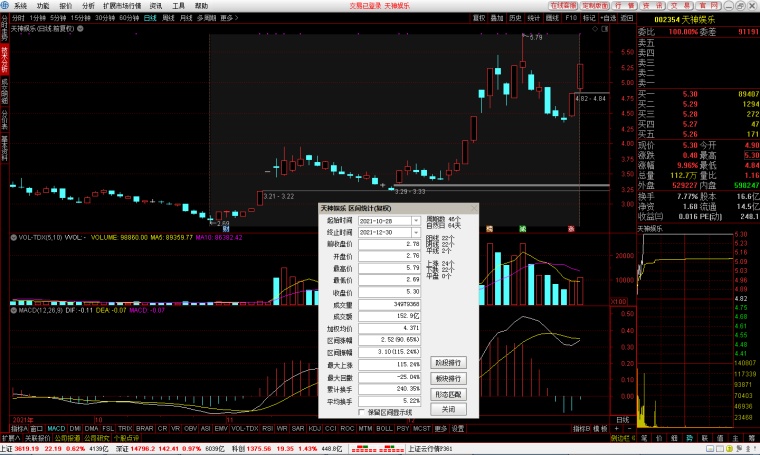Click the round arrow icon beside chart title
Screen dimensions: 760x455
[80, 29]
